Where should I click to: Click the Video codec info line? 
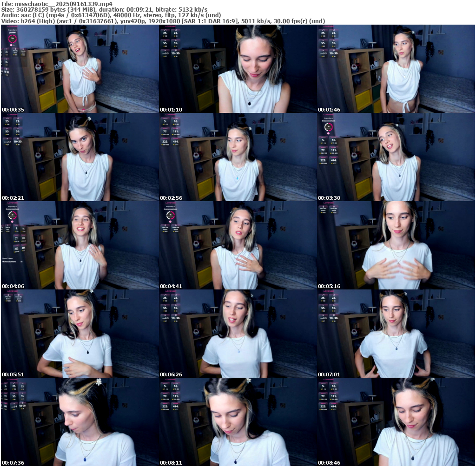tap(163, 21)
